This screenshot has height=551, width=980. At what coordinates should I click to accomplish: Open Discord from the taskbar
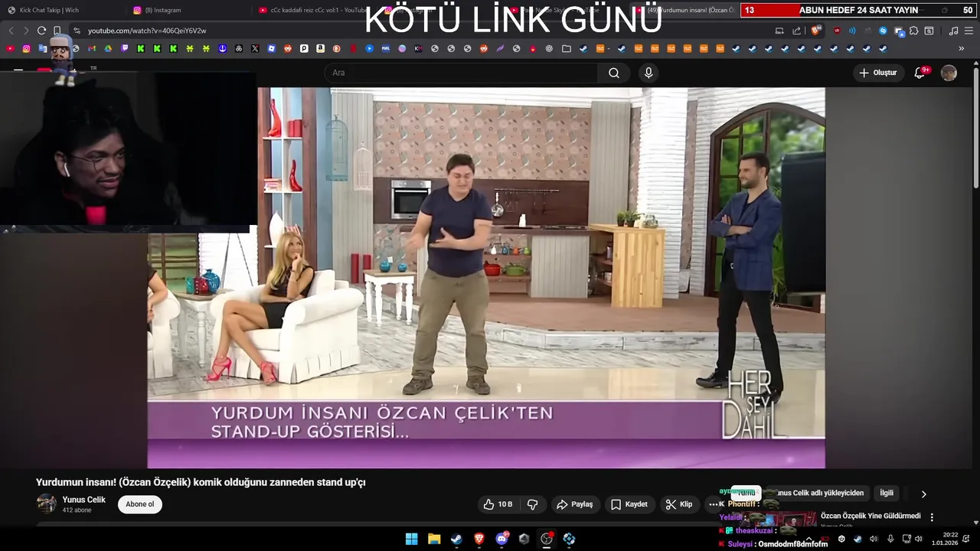click(x=501, y=539)
